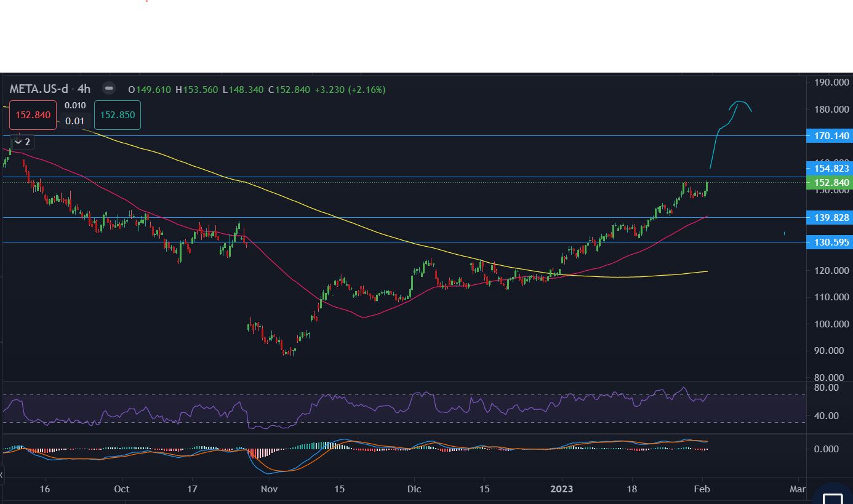Click the 120.000 price axis tick
The width and height of the screenshot is (853, 504).
click(x=831, y=271)
